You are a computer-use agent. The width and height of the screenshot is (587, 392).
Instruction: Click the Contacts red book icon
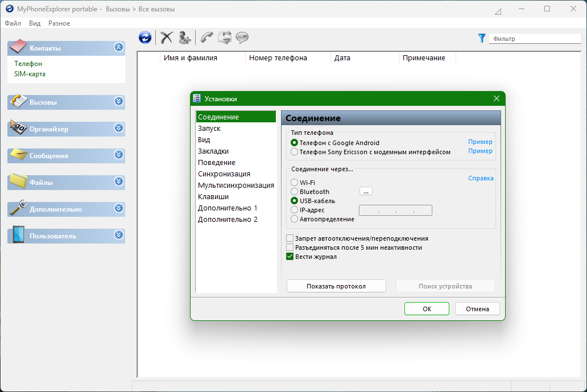pos(18,47)
